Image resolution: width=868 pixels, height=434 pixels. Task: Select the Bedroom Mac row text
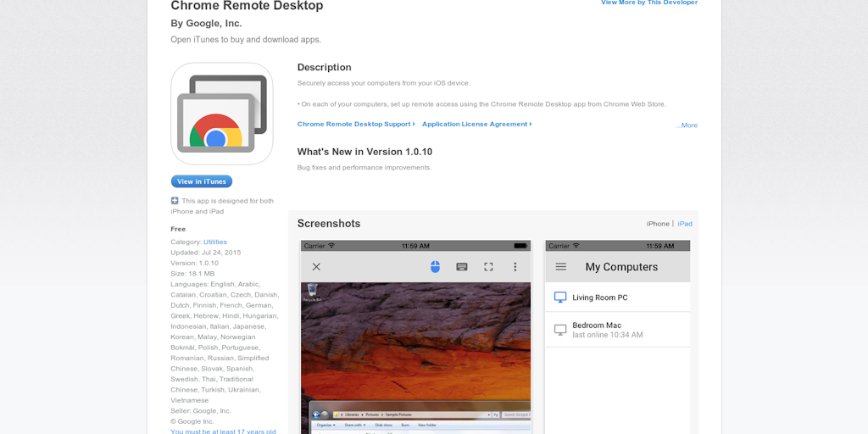597,325
